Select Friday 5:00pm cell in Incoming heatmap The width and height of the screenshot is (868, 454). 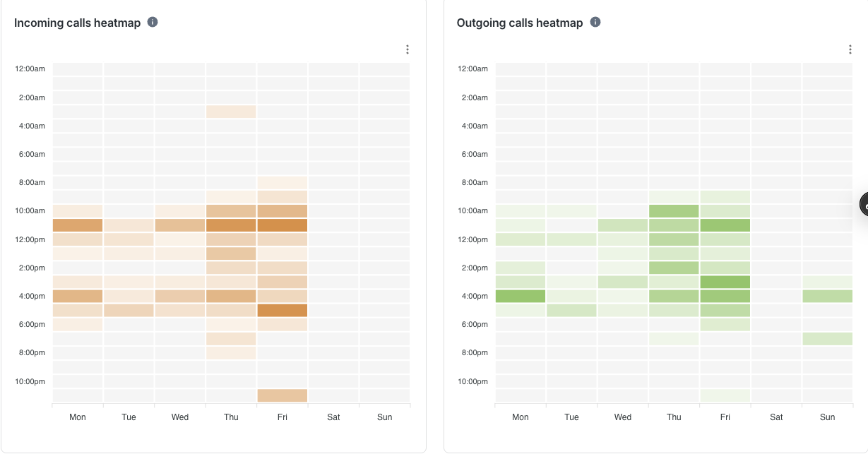point(283,310)
